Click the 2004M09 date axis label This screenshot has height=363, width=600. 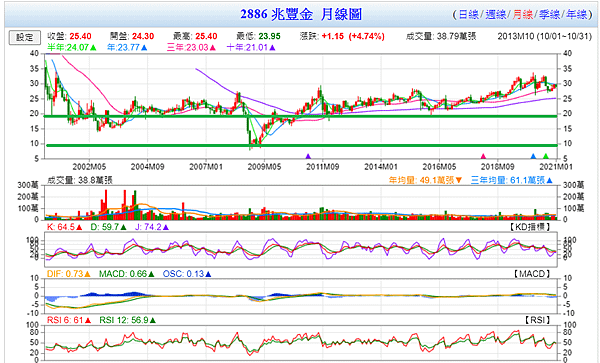(147, 167)
